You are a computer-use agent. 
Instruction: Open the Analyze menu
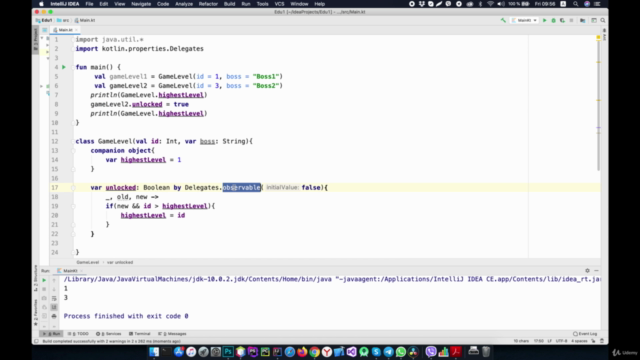(184, 4)
